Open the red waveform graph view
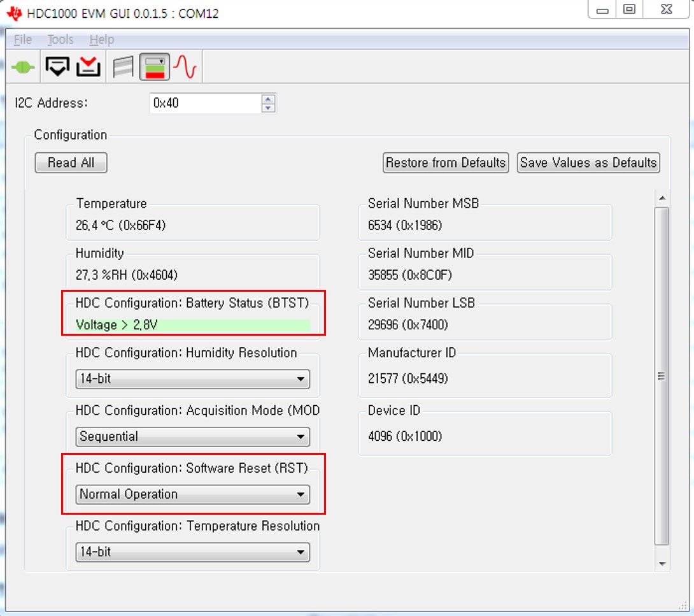The image size is (694, 616). coord(185,67)
